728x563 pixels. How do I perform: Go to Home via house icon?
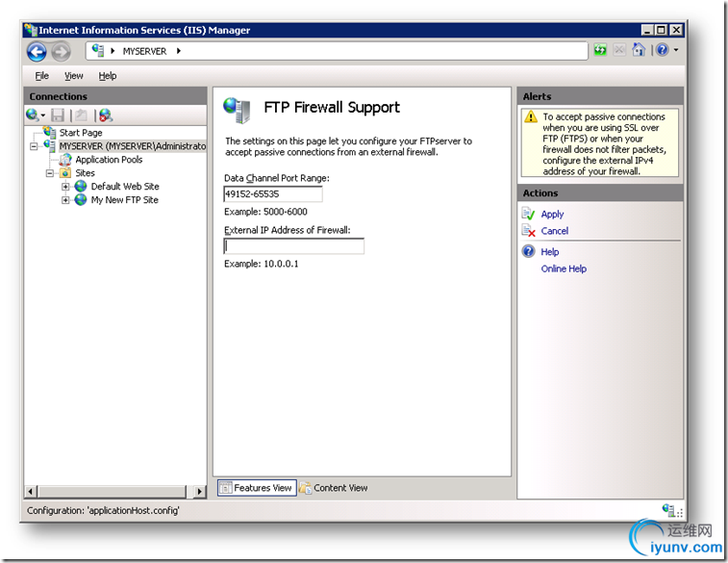click(x=639, y=49)
